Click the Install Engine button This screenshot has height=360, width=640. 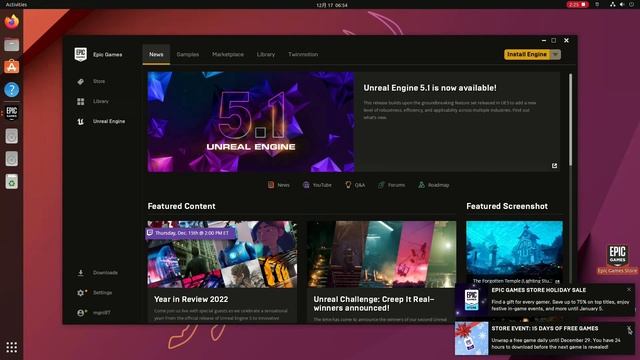pyautogui.click(x=527, y=54)
